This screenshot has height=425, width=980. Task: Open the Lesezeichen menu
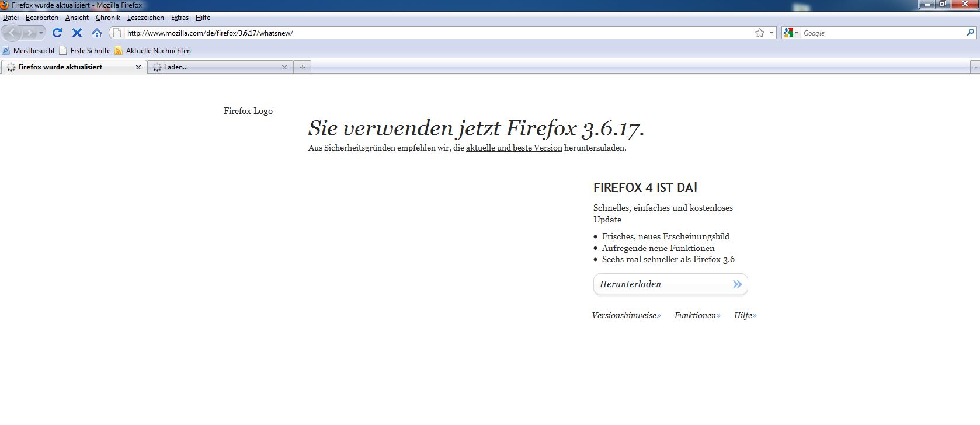click(145, 18)
